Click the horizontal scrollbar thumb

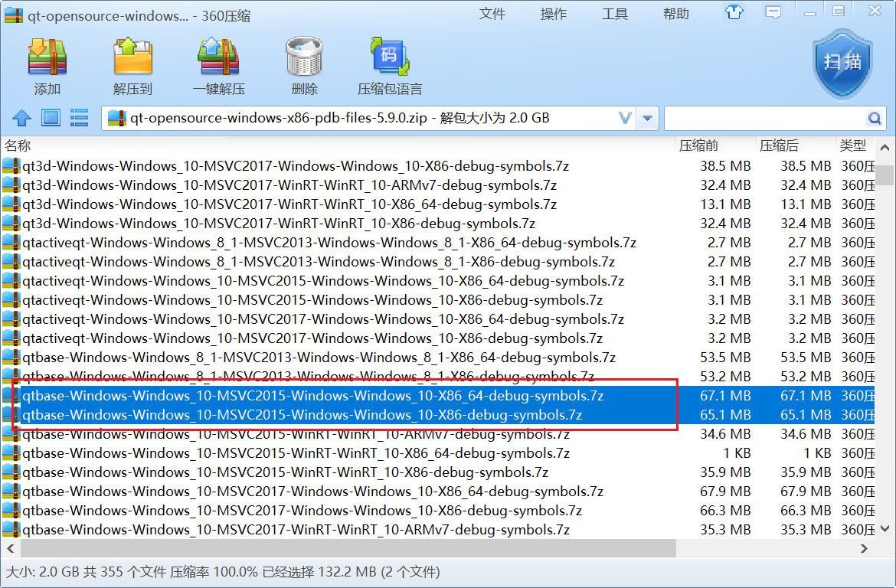pos(348,549)
